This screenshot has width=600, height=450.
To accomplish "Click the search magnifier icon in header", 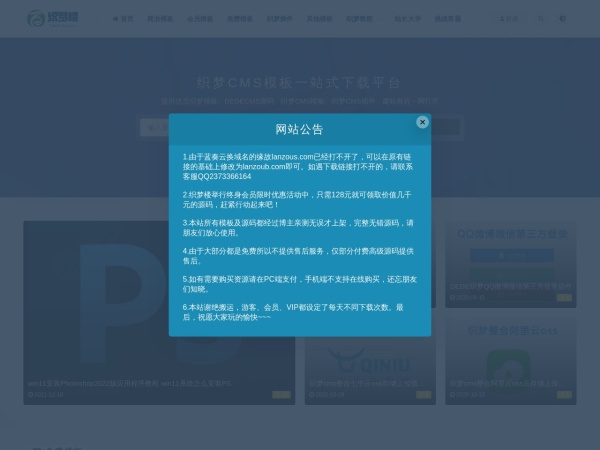I will pyautogui.click(x=541, y=18).
